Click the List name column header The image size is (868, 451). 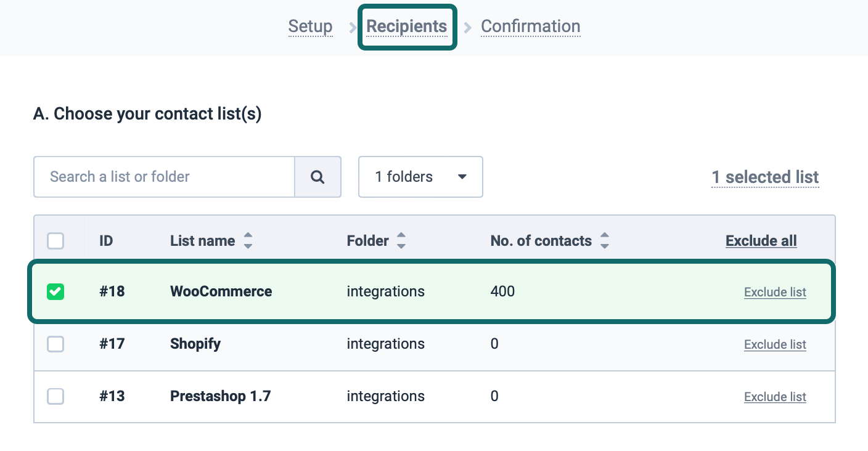[x=203, y=241]
